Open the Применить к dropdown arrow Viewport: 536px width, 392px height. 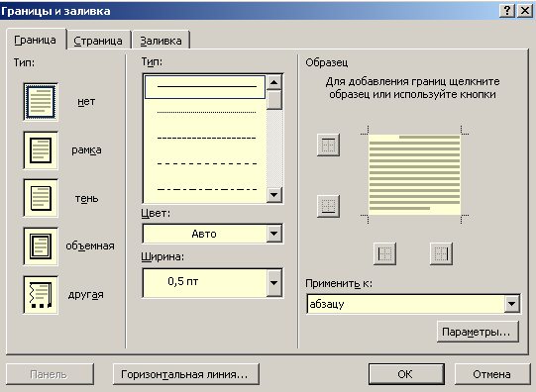(512, 304)
